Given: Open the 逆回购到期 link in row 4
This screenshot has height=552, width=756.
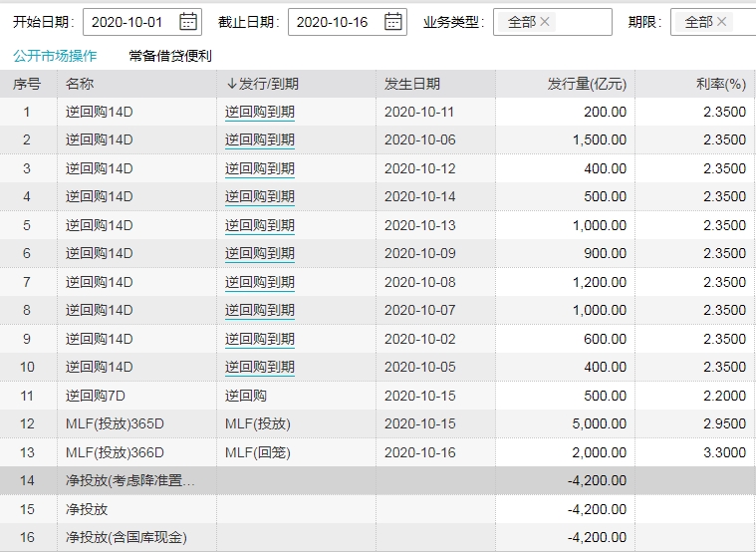Looking at the screenshot, I should [260, 197].
